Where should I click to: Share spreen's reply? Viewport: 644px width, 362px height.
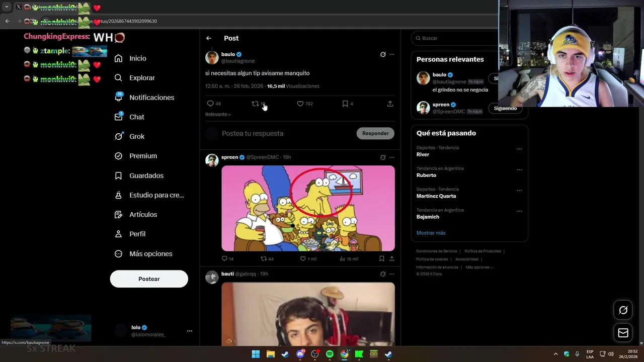coord(392,258)
